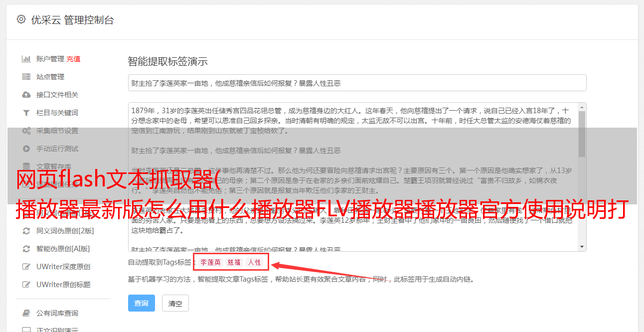
Task: Click the 李莲英 extracted tag
Action: point(210,262)
